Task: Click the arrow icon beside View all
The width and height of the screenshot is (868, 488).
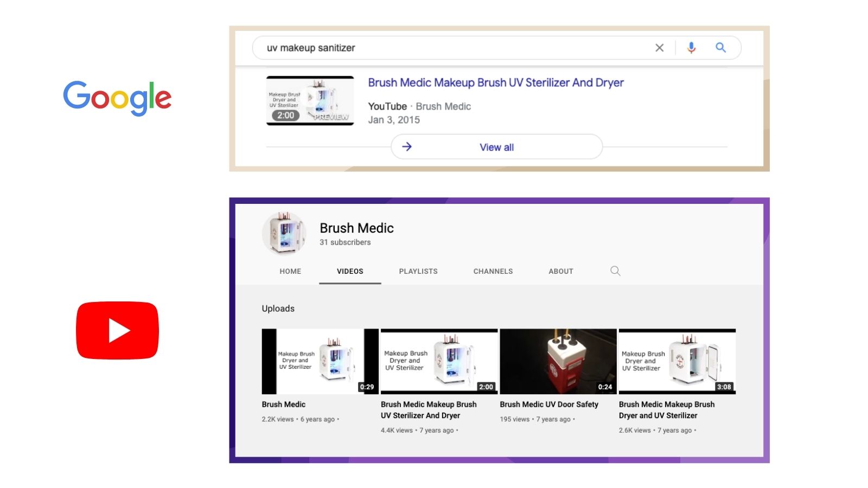Action: 407,146
